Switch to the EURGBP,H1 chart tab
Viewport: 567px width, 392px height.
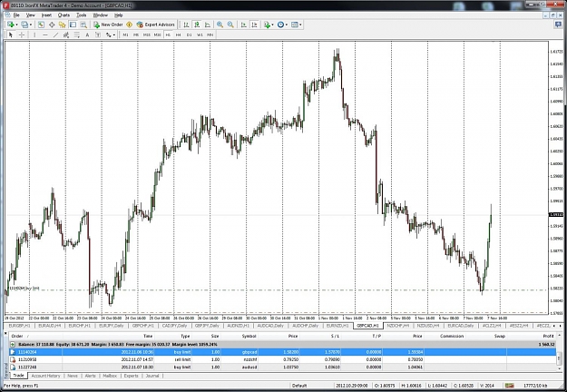(x=19, y=326)
